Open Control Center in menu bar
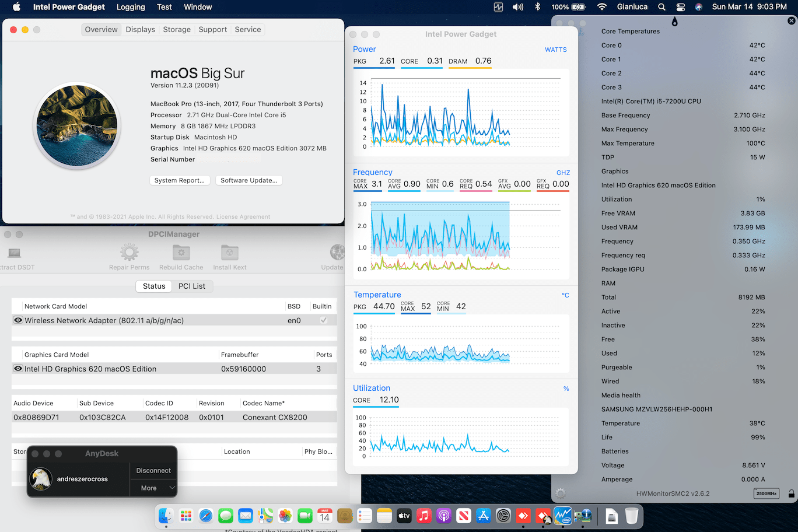 click(680, 7)
